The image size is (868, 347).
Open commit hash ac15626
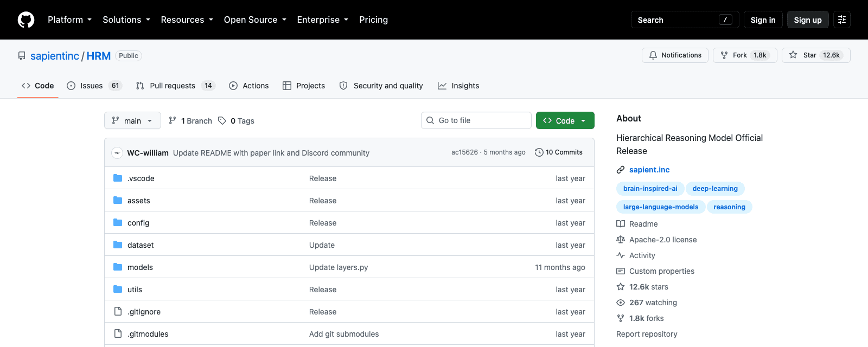pos(464,152)
